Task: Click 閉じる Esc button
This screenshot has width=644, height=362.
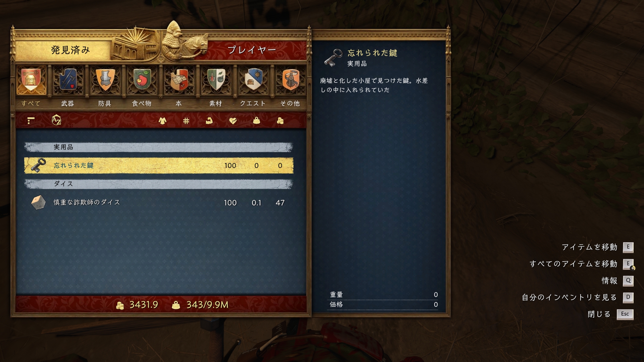Action: tap(625, 314)
